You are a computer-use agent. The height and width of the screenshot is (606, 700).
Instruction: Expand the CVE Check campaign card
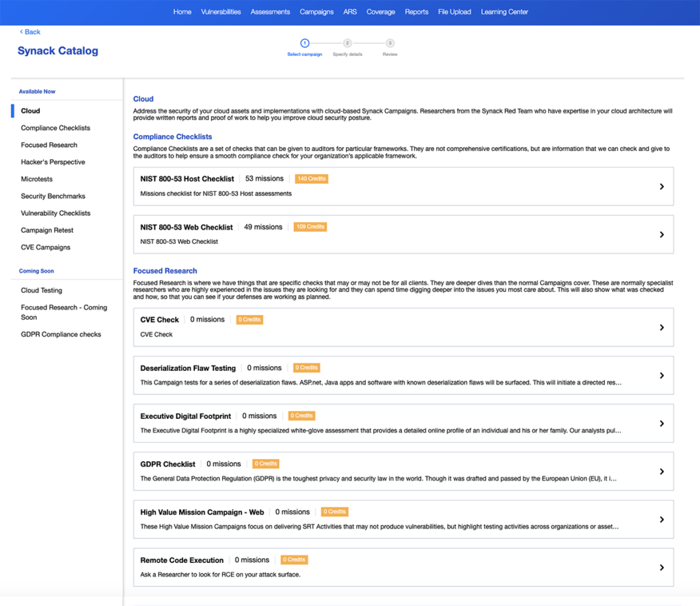(x=661, y=327)
